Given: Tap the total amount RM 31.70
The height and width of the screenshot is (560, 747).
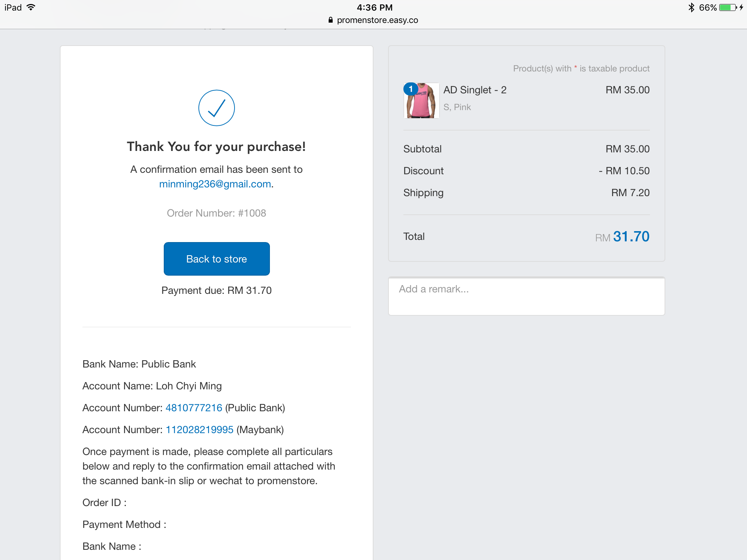Looking at the screenshot, I should [x=622, y=237].
